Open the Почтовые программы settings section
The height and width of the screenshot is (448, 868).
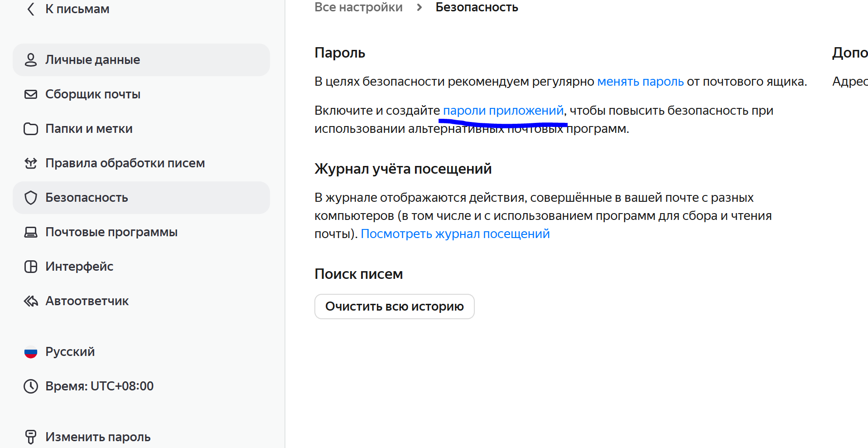(x=111, y=232)
